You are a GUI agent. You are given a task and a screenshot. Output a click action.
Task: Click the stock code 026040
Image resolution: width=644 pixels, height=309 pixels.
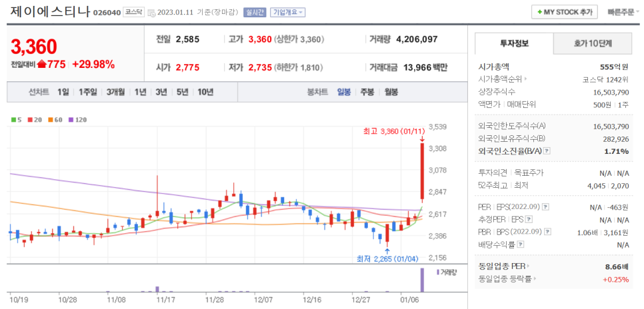click(x=107, y=13)
